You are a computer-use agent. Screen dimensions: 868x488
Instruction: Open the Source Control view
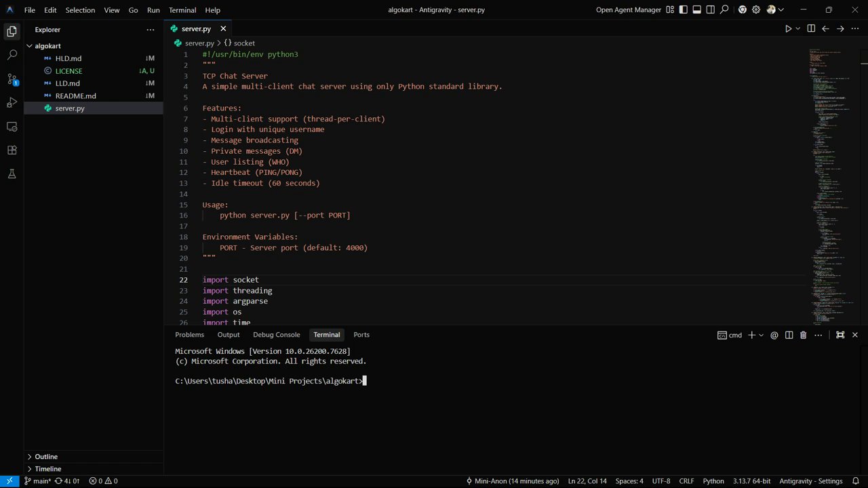click(x=12, y=79)
